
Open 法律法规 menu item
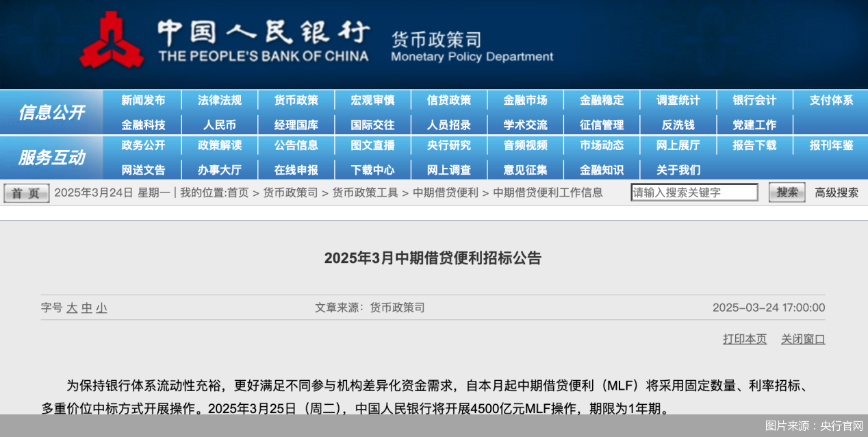220,100
